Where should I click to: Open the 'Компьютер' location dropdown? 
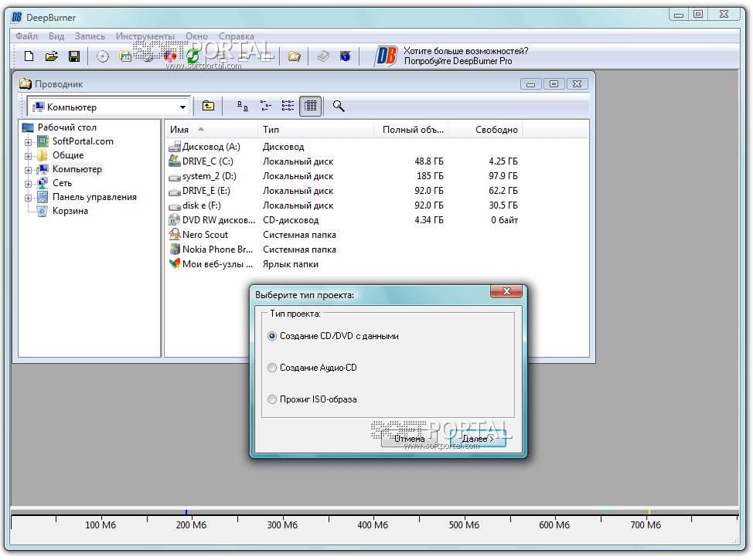coord(183,107)
